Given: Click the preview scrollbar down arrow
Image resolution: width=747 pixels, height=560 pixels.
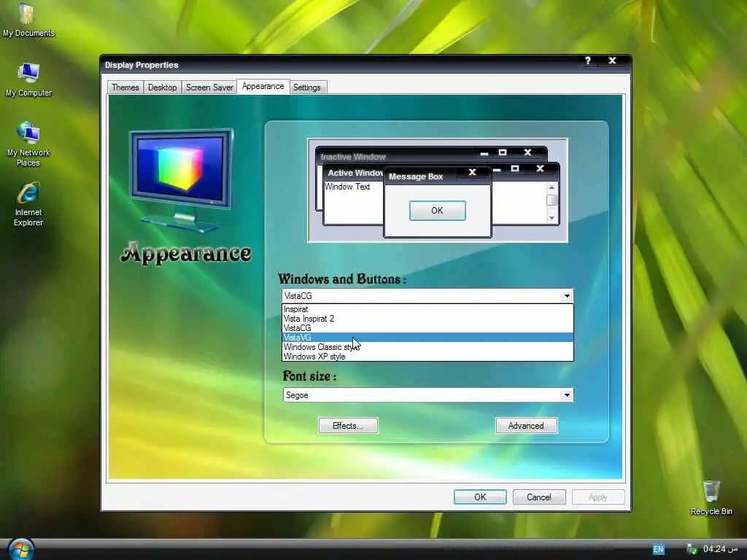Looking at the screenshot, I should click(551, 218).
